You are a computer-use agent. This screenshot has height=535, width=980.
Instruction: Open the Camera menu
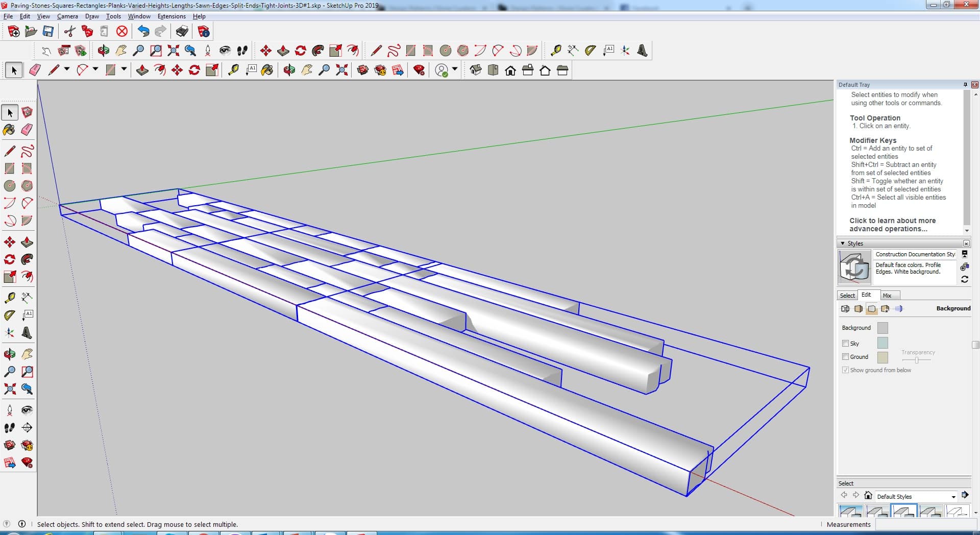[x=67, y=16]
